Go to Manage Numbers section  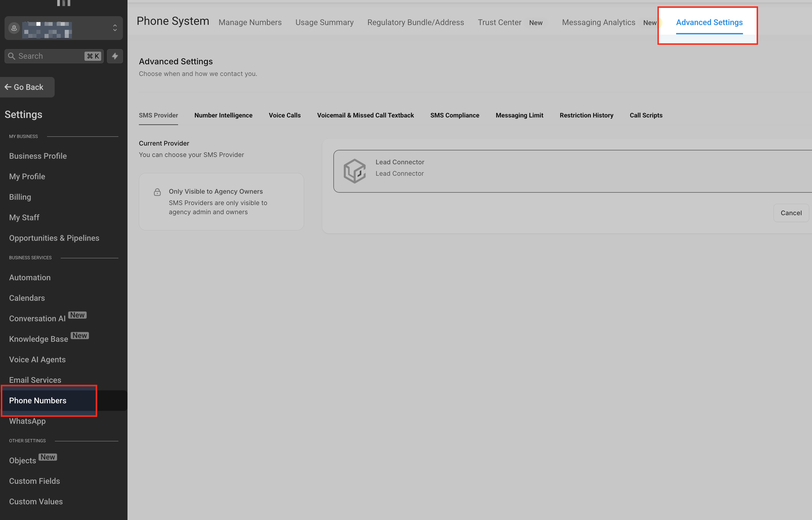coord(250,23)
